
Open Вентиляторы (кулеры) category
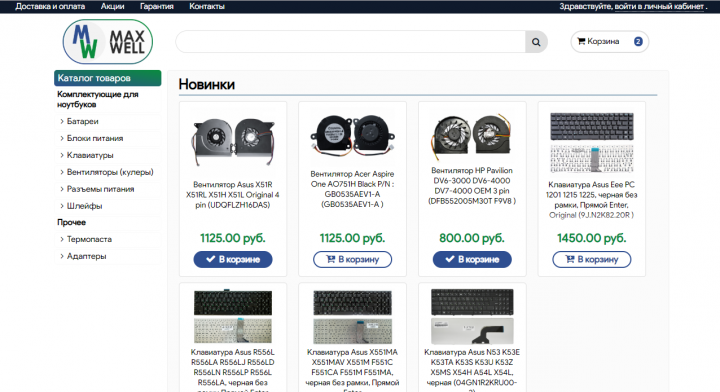110,172
